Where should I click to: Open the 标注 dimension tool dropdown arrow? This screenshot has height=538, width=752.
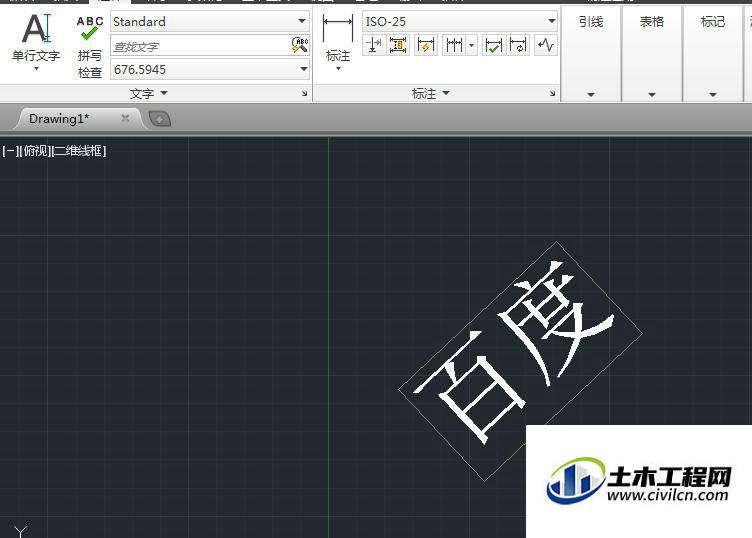(x=338, y=69)
